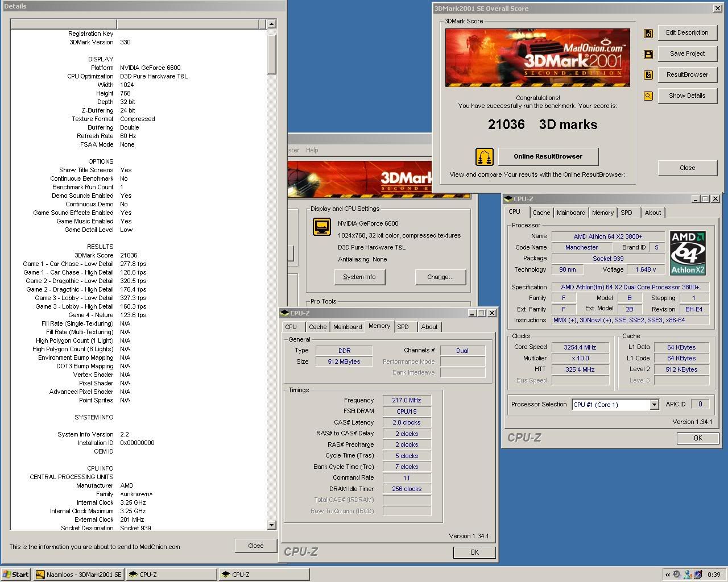The image size is (728, 582).
Task: Click the CPU-Z title icon of the memory window
Action: [x=285, y=313]
